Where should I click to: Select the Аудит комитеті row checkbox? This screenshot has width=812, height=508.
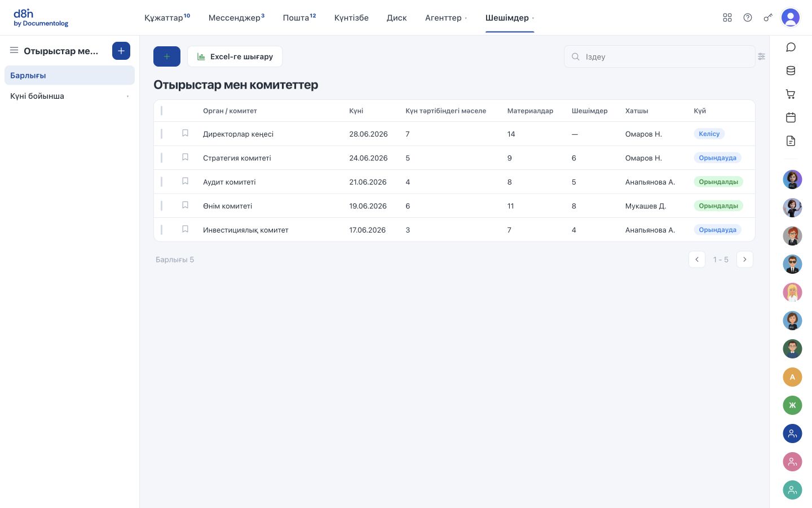[x=162, y=182]
